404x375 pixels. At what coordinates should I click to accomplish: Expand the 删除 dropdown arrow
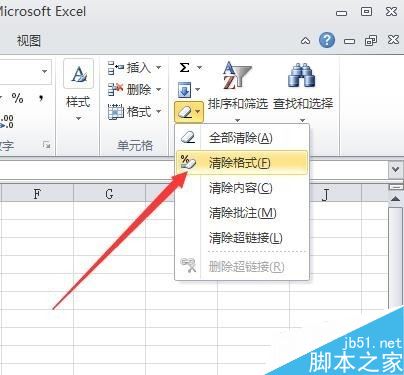click(x=159, y=89)
